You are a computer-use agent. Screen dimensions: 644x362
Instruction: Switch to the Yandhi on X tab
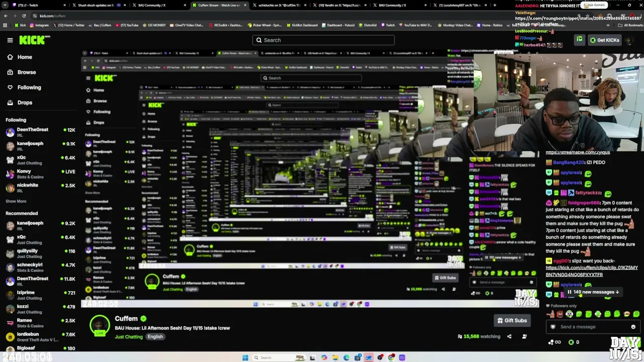[x=341, y=5]
